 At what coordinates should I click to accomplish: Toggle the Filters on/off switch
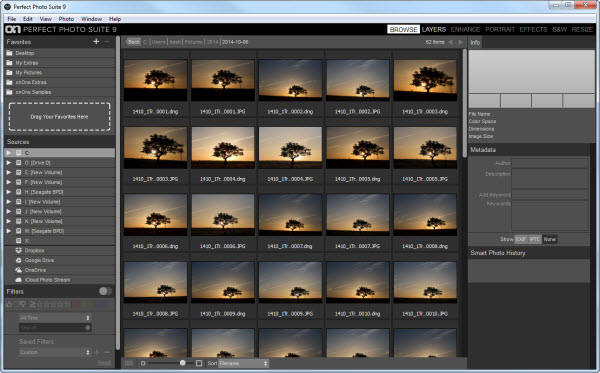coord(105,291)
